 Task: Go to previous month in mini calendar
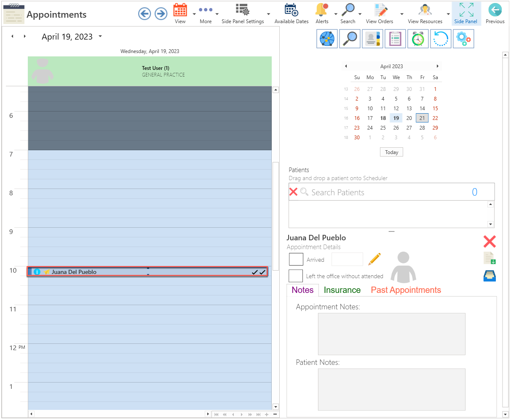346,66
